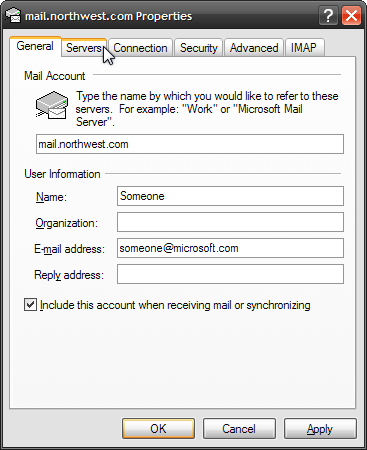Confirm with the OK button
The width and height of the screenshot is (367, 450).
pyautogui.click(x=158, y=429)
